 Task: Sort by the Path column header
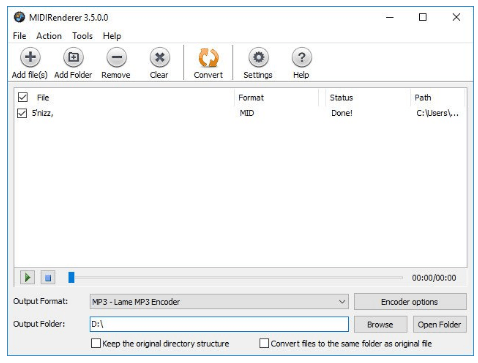pyautogui.click(x=423, y=98)
